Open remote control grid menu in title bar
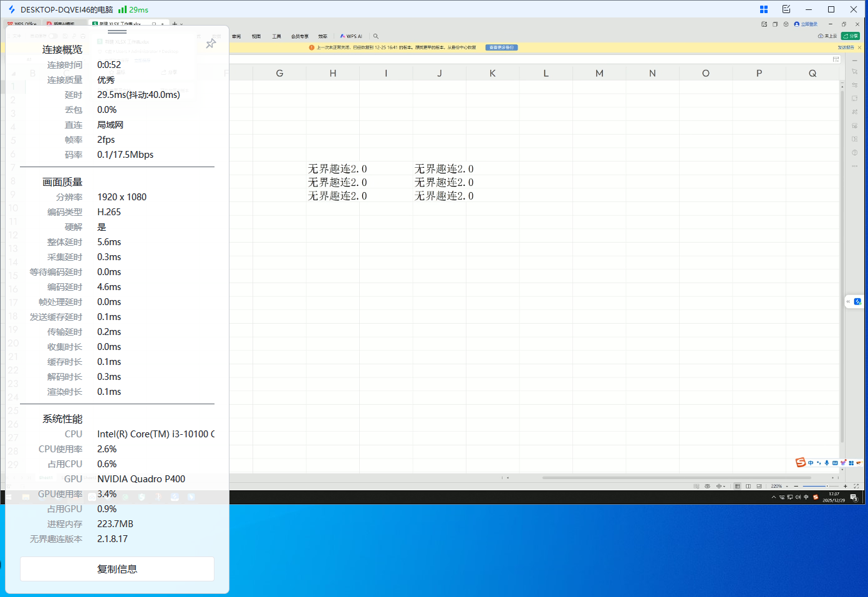The image size is (868, 597). coord(763,9)
